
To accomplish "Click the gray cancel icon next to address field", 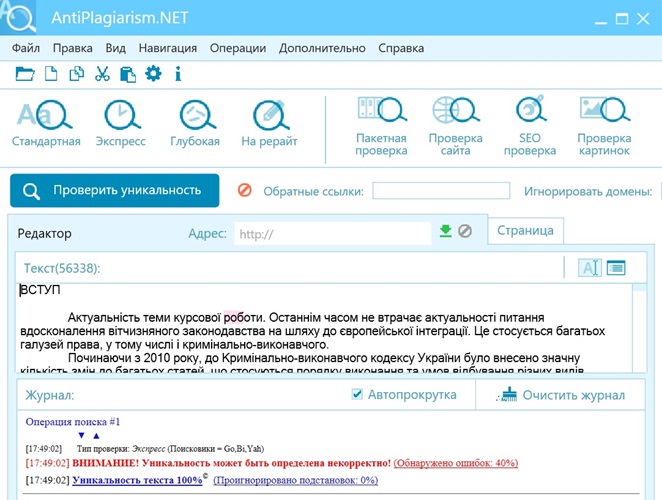I will 465,231.
